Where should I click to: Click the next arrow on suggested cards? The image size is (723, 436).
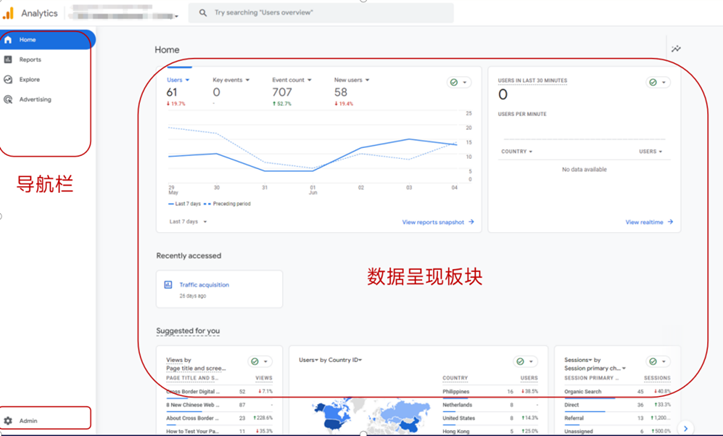click(685, 428)
